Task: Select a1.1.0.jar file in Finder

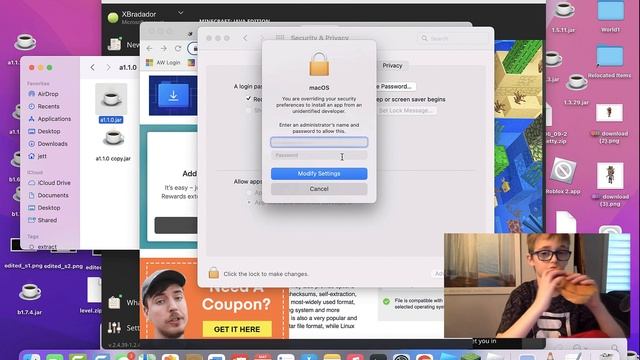Action: (x=111, y=103)
